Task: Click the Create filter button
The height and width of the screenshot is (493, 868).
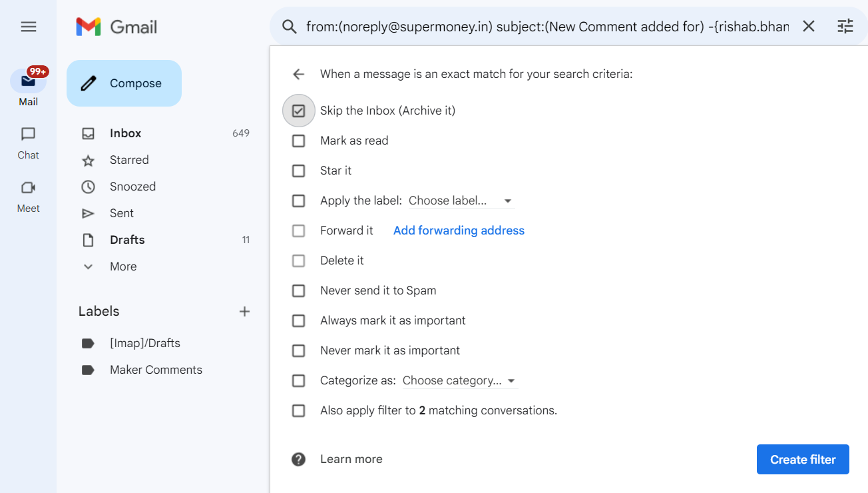Action: click(x=802, y=459)
